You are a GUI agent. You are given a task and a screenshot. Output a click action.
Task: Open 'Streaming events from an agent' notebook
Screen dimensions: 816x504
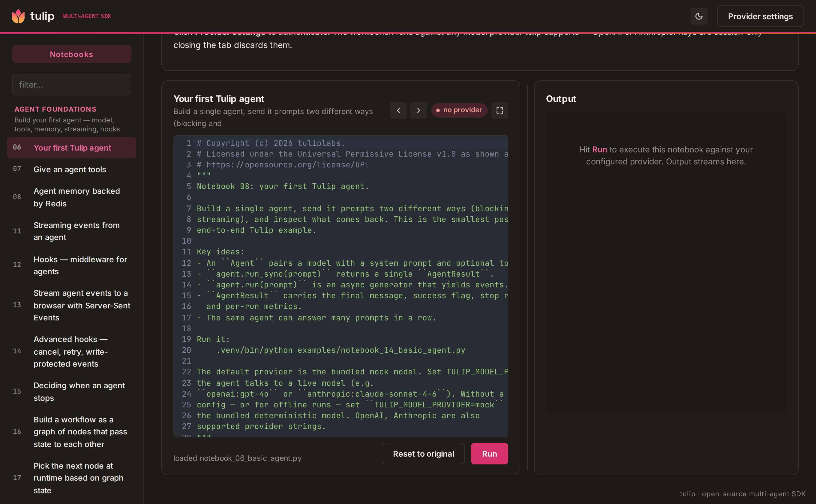pyautogui.click(x=71, y=231)
